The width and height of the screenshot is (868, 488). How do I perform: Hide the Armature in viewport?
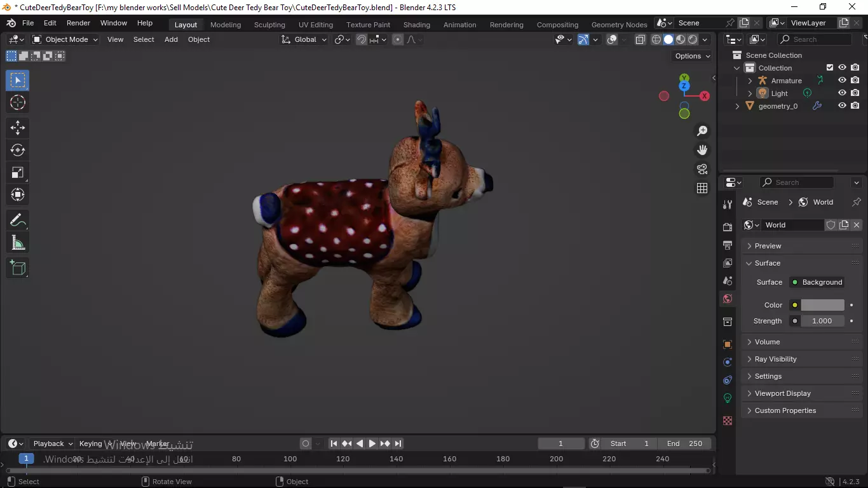[842, 81]
